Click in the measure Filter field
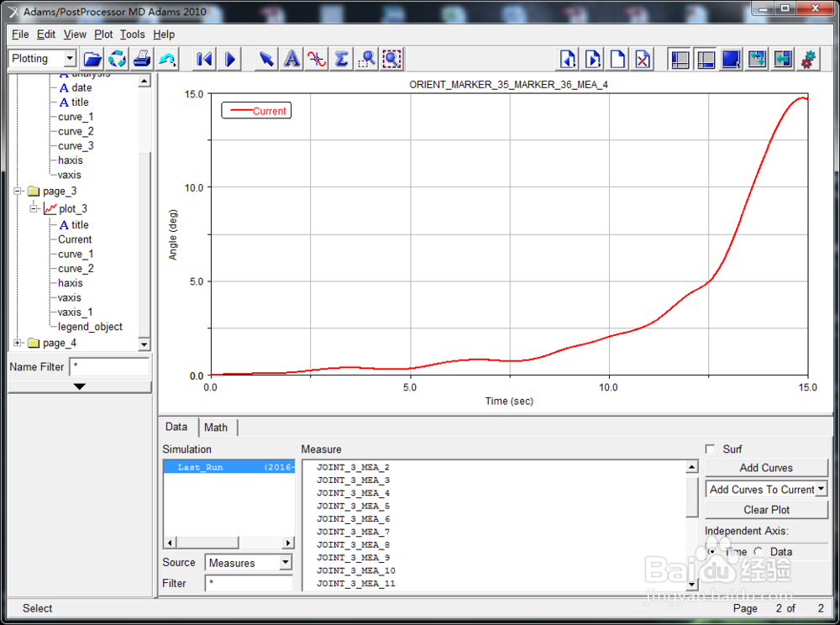The height and width of the screenshot is (625, 840). coord(249,583)
